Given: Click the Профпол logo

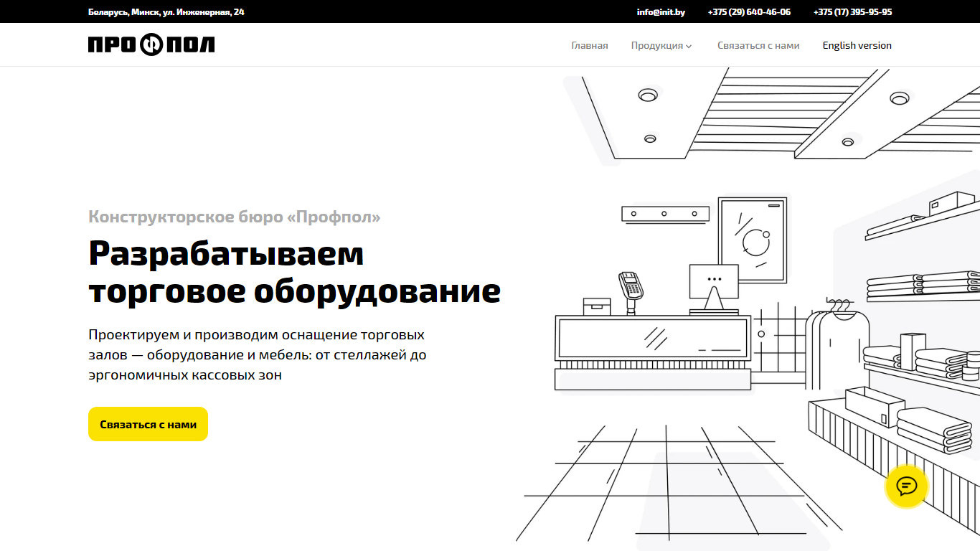Looking at the screenshot, I should coord(151,45).
